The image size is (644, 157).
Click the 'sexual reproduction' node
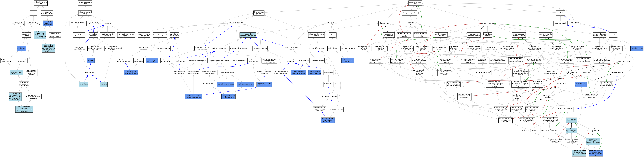pyautogui.click(x=561, y=23)
